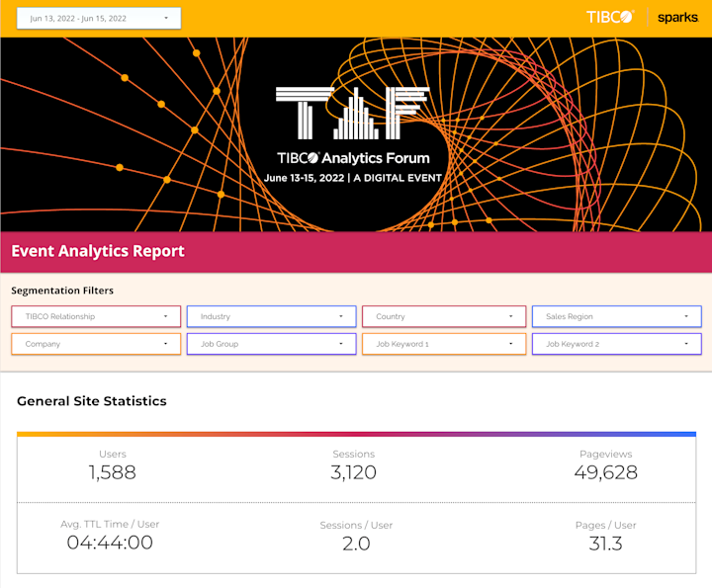Open the date range dropdown Jun 13 - Jun 15, 2022
The height and width of the screenshot is (588, 712).
[99, 18]
